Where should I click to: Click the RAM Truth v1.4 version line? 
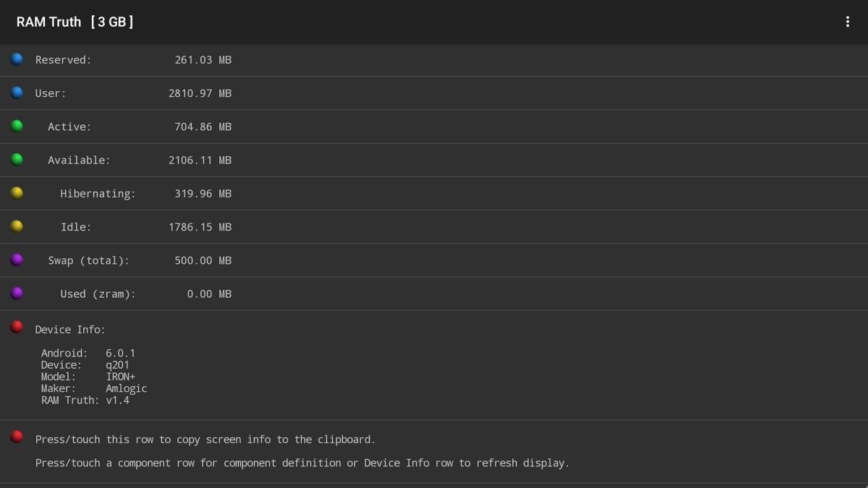pos(85,400)
